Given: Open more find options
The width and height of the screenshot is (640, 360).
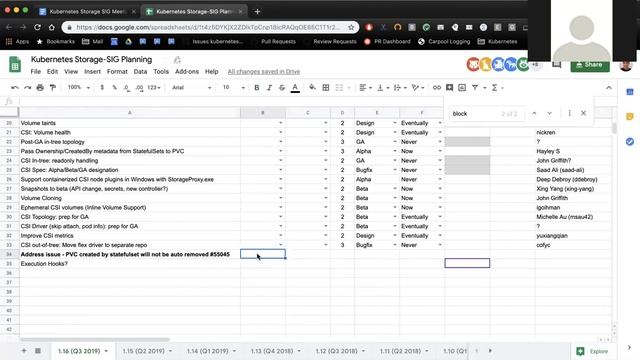Looking at the screenshot, I should tap(569, 113).
